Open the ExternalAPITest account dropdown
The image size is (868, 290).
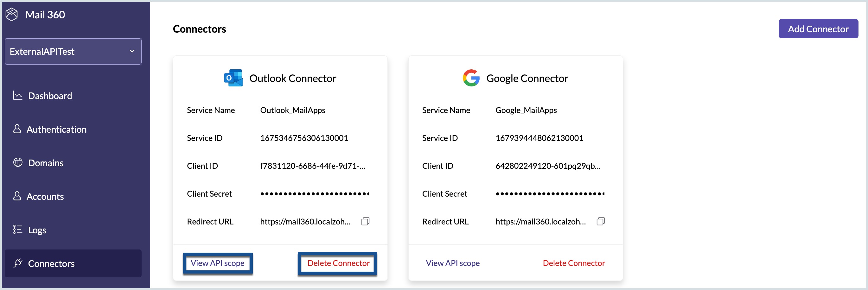pos(73,52)
